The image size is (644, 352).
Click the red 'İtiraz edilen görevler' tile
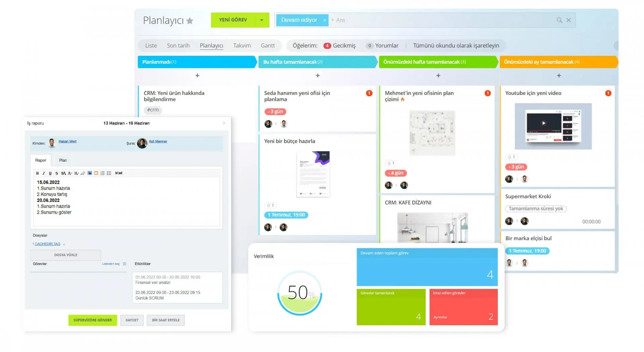pyautogui.click(x=463, y=307)
